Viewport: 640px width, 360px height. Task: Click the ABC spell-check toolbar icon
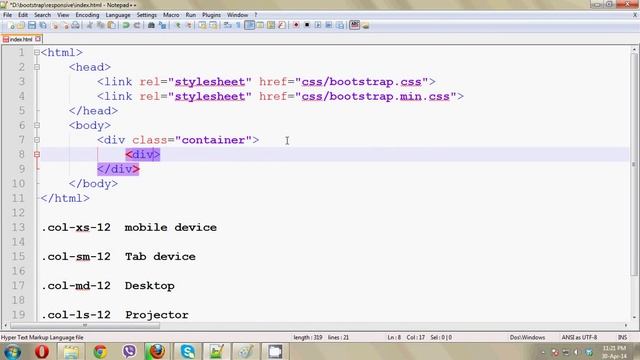point(354,25)
